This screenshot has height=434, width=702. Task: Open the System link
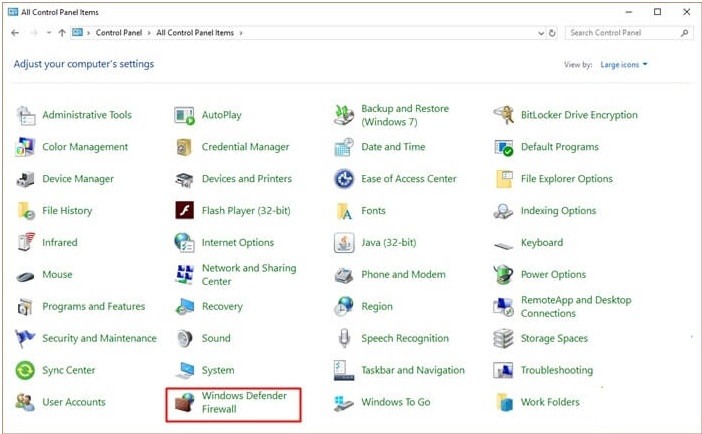pyautogui.click(x=218, y=370)
